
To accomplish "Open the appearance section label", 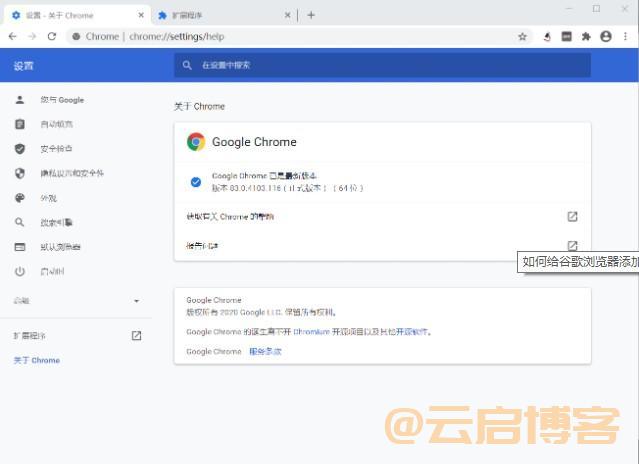I will pyautogui.click(x=48, y=198).
